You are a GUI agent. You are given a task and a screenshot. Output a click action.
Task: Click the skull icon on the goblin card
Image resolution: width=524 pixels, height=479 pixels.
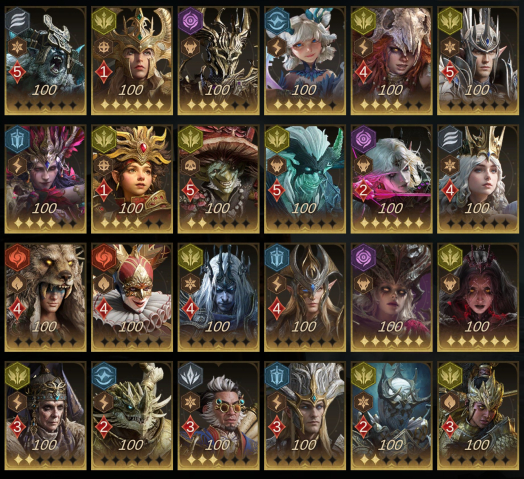190,165
